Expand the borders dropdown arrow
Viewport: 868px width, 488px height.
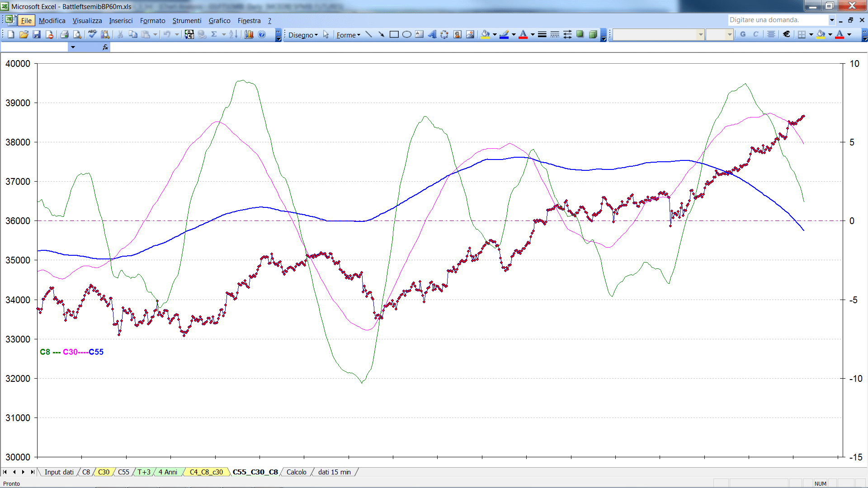pos(811,34)
